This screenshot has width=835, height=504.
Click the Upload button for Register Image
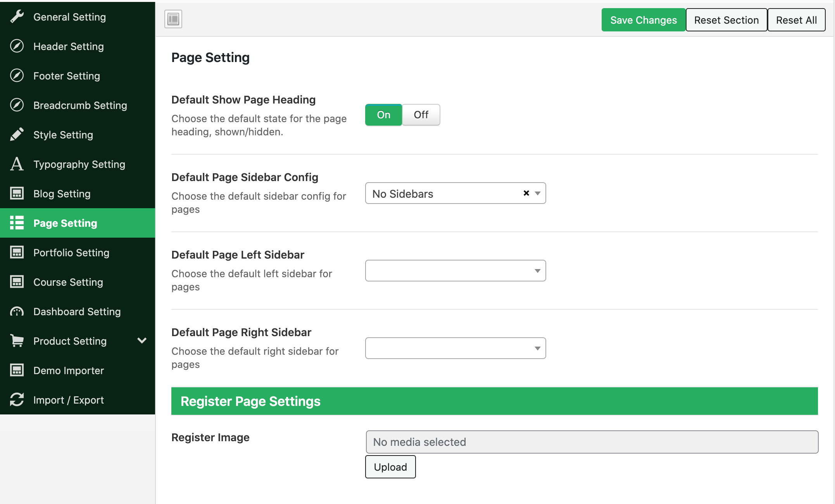[390, 467]
